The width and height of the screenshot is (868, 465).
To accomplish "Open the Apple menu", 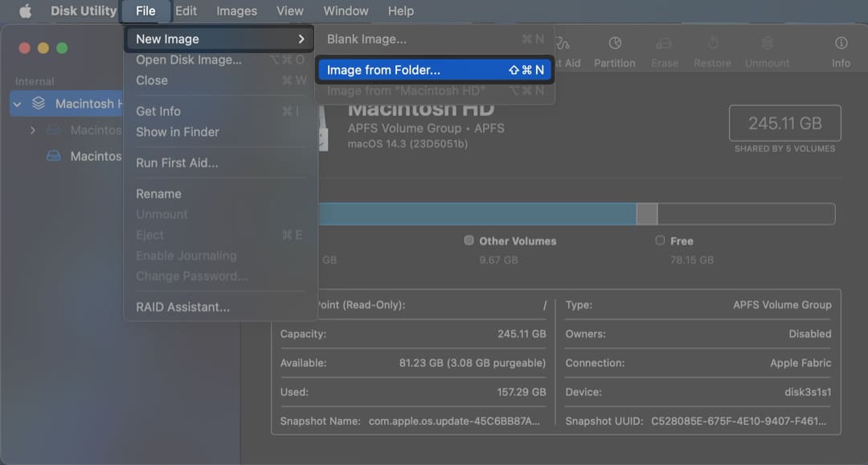I will [x=25, y=11].
